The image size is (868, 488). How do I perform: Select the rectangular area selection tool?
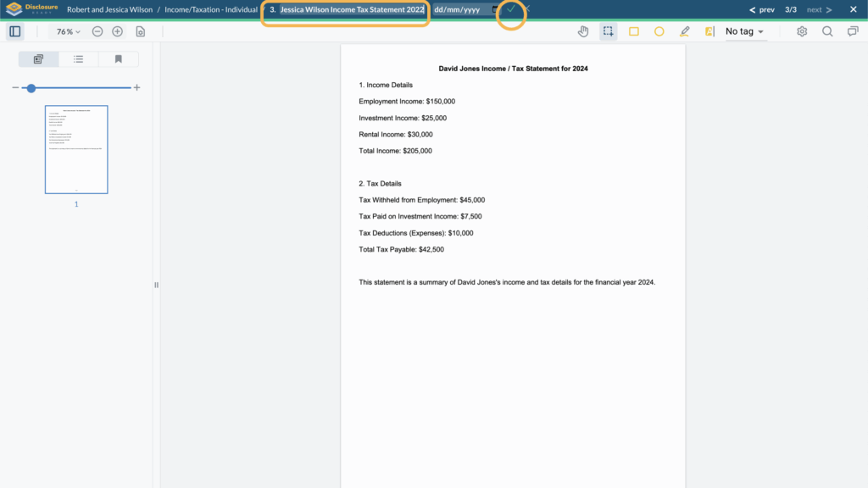tap(609, 31)
